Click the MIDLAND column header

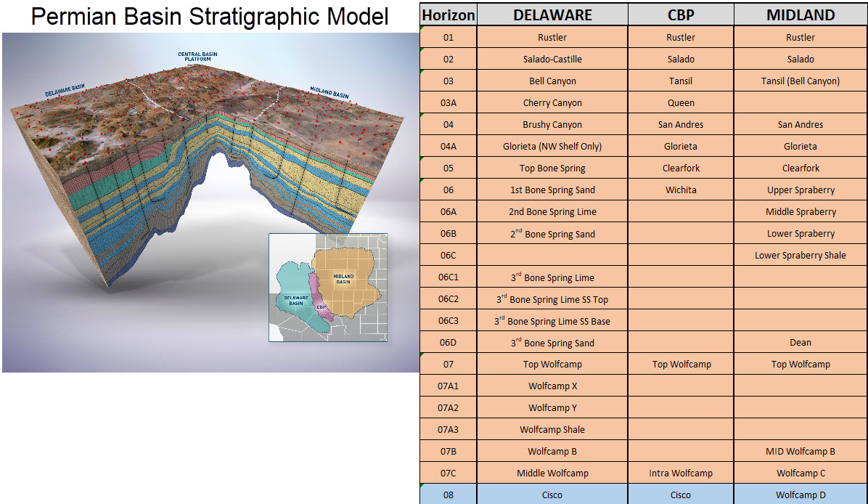[x=799, y=14]
